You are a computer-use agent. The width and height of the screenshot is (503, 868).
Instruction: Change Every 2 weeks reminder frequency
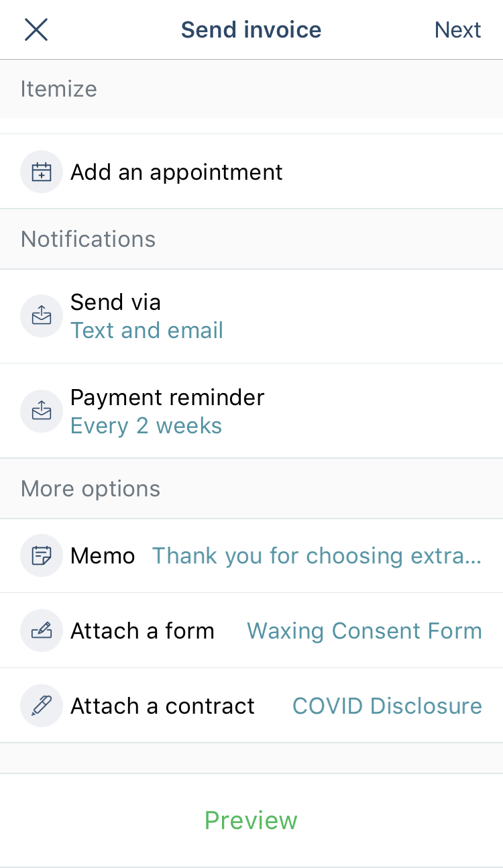[x=146, y=425]
